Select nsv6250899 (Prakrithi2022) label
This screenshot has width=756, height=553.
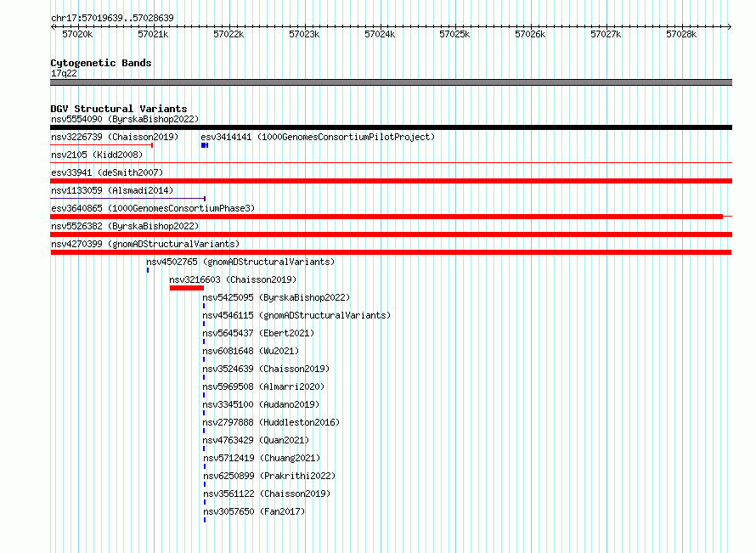coord(269,476)
